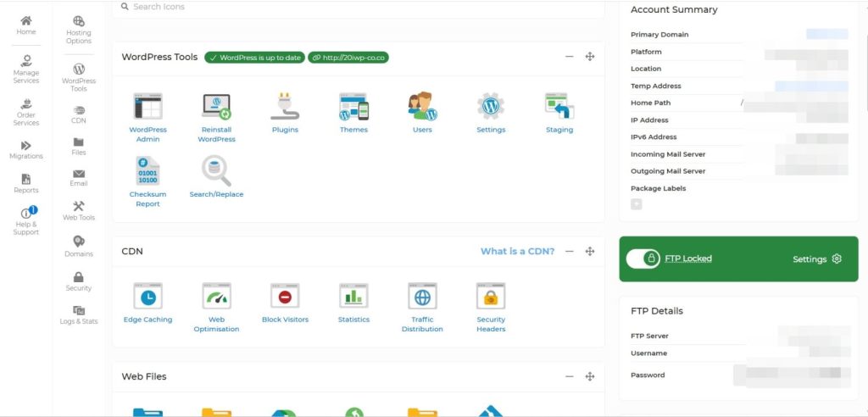Collapse the CDN panel
Screen dimensions: 868x417
pyautogui.click(x=569, y=252)
